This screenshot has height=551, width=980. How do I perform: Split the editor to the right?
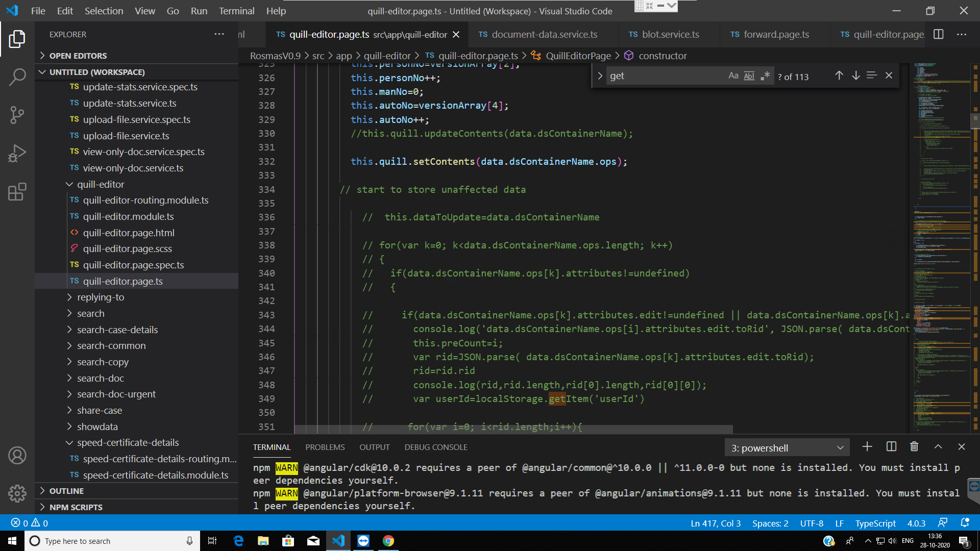(938, 34)
